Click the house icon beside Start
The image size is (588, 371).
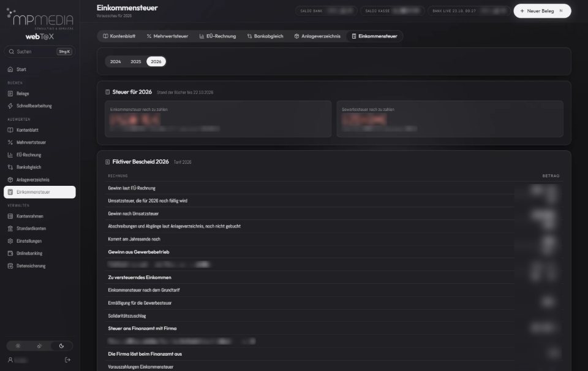tap(10, 69)
